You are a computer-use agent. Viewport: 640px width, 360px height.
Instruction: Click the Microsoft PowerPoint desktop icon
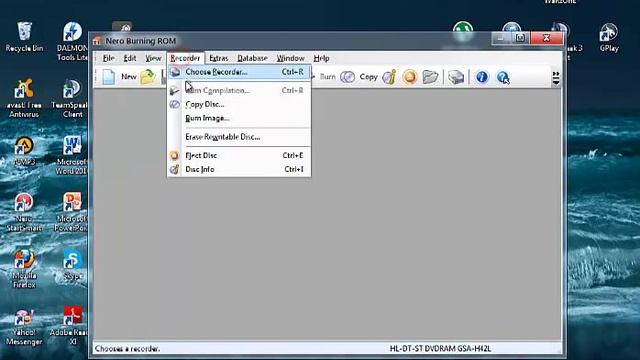(71, 212)
